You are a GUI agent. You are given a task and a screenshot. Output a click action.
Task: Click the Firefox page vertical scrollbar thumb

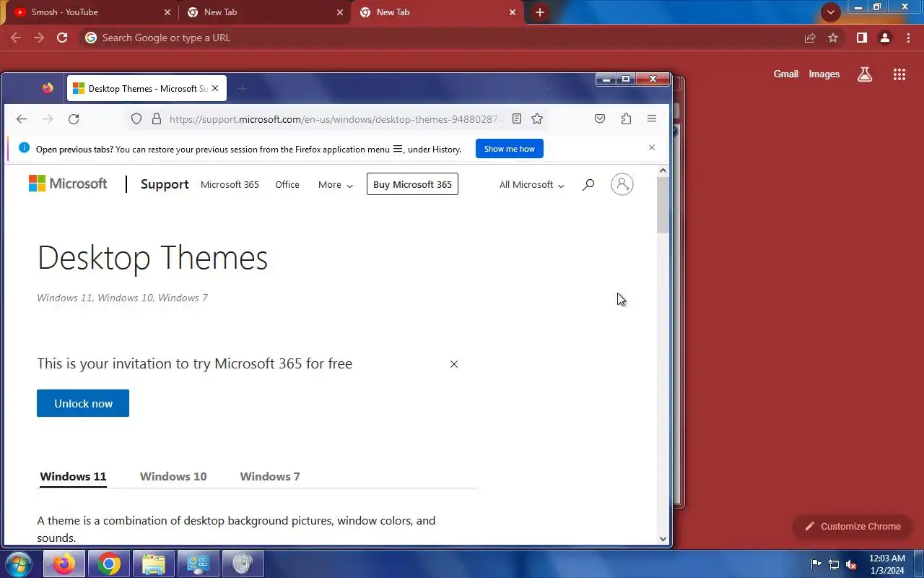click(663, 205)
